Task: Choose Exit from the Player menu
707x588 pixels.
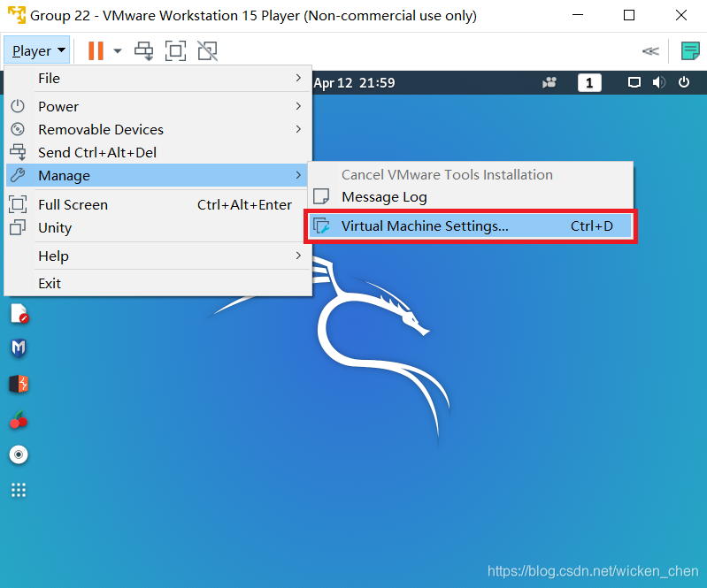Action: click(158, 284)
